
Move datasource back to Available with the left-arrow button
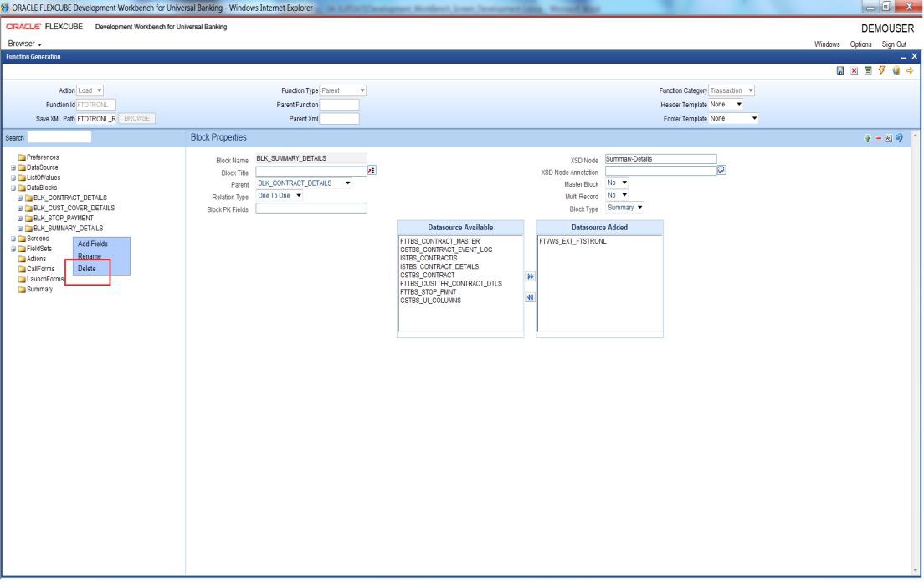point(530,298)
